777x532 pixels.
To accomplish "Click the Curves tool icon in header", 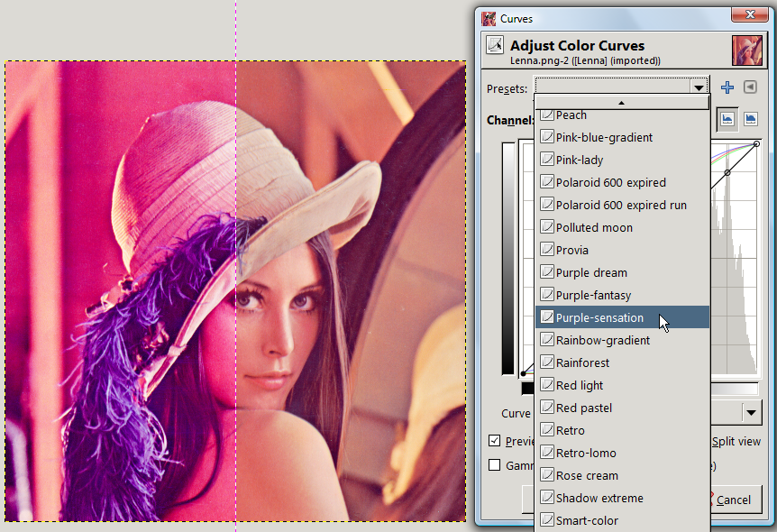I will point(495,45).
